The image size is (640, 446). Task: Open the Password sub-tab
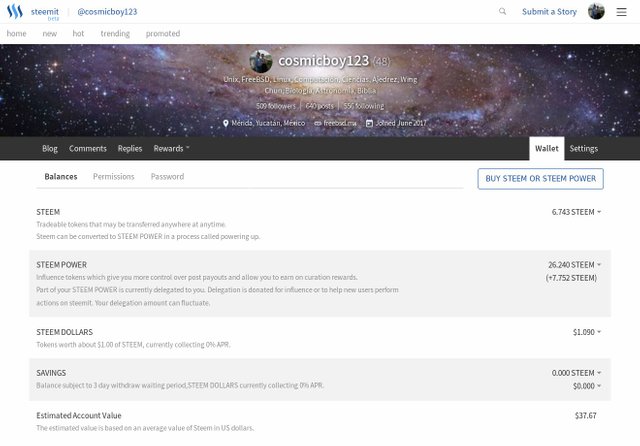pyautogui.click(x=167, y=177)
